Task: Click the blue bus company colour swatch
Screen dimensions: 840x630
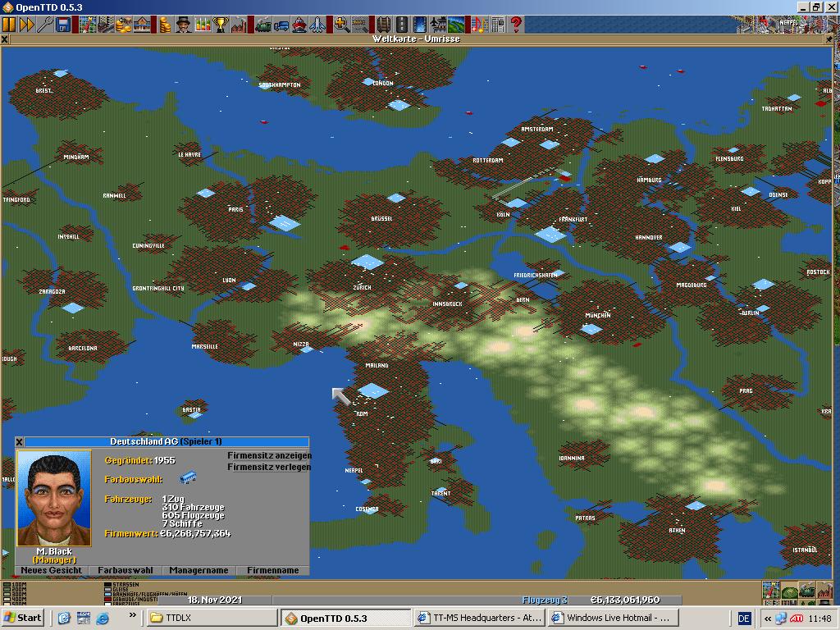Action: pos(188,477)
